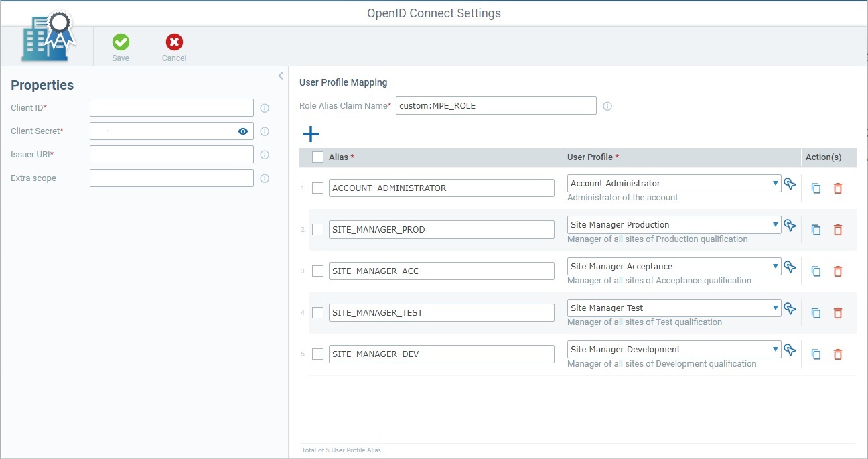Edit the Role Alias Claim Name field
This screenshot has height=459, width=868.
(x=496, y=106)
